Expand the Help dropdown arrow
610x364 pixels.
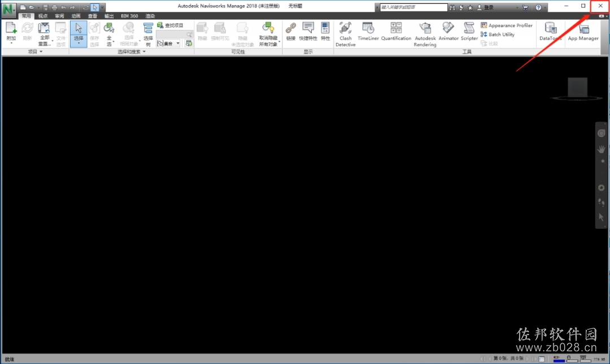click(x=545, y=7)
